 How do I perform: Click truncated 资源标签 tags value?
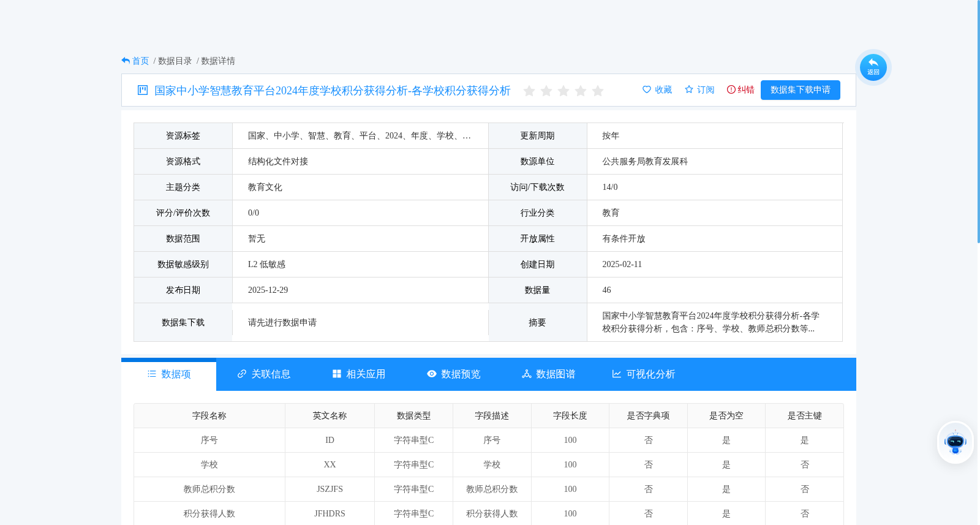coord(360,136)
